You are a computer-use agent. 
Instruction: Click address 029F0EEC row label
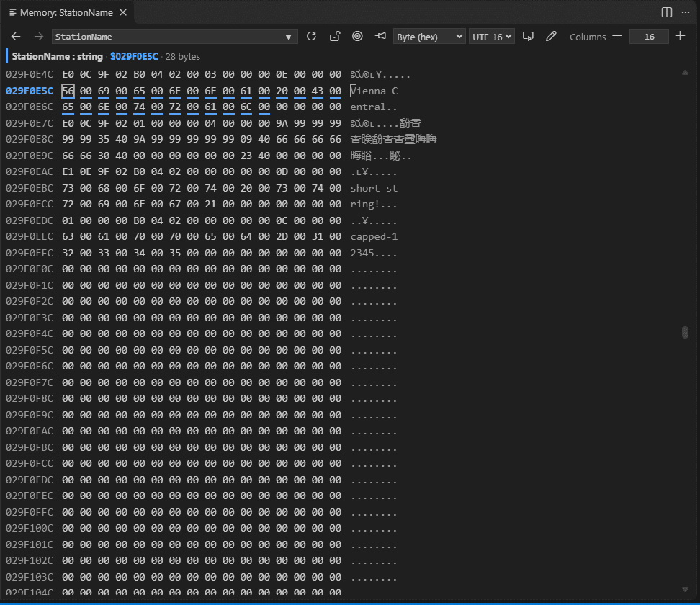point(30,237)
